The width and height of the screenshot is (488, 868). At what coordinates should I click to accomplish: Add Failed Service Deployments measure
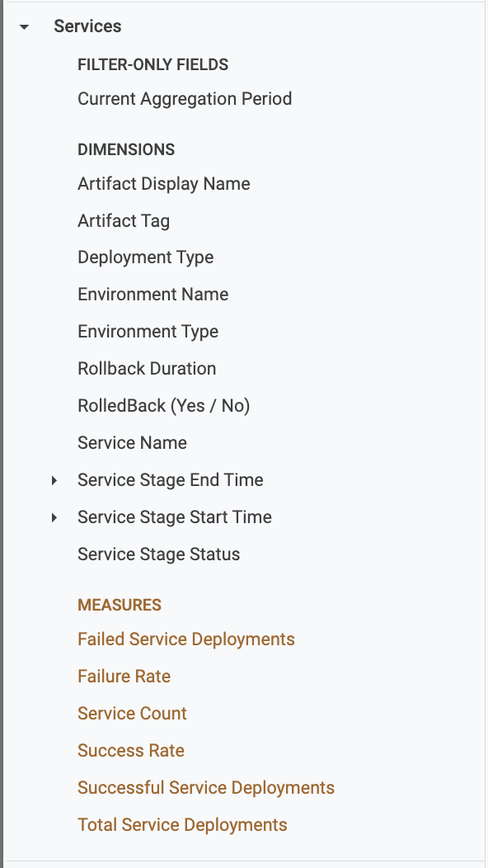[186, 639]
